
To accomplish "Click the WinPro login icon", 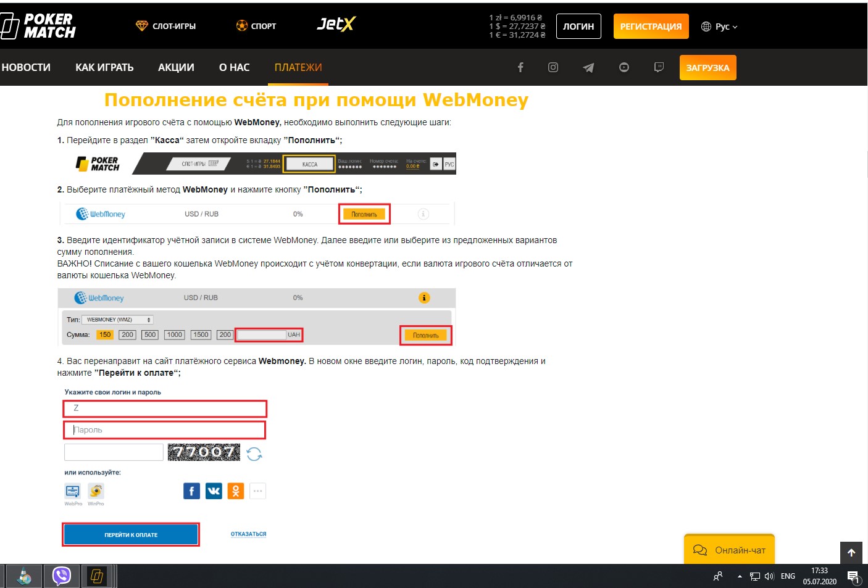I will 96,491.
